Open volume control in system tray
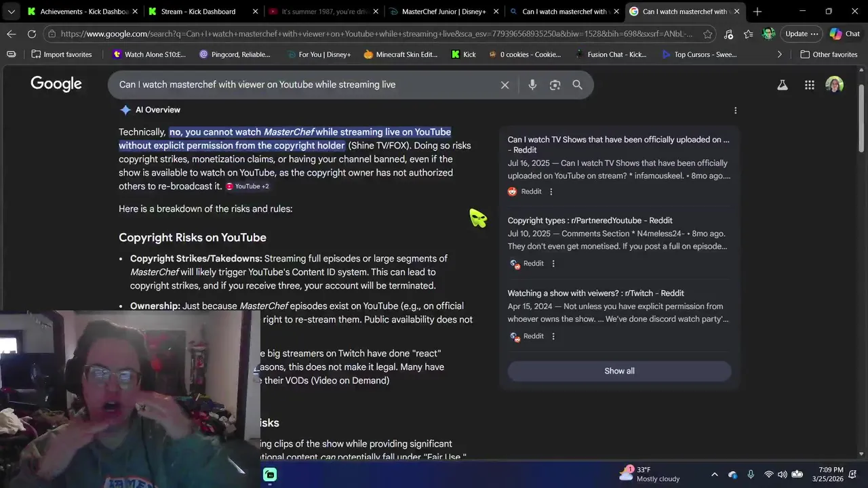 coord(783,474)
